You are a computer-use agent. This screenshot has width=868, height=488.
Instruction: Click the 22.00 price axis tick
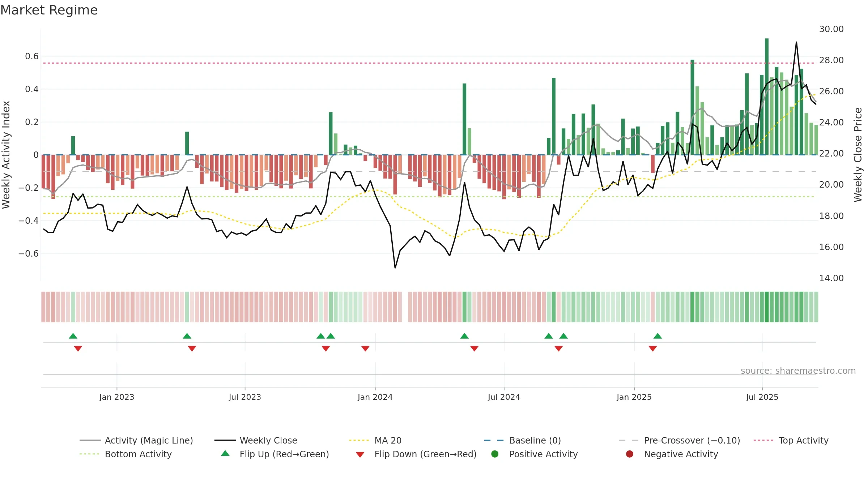(831, 153)
